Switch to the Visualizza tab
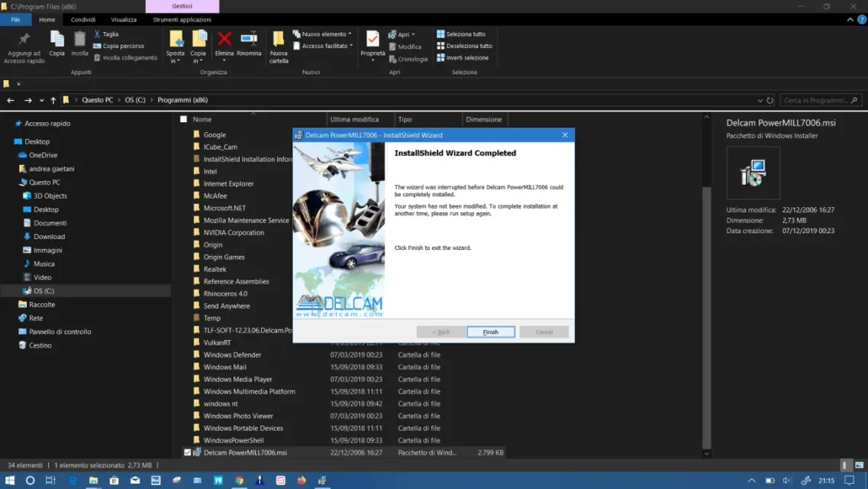The width and height of the screenshot is (868, 489). click(124, 19)
